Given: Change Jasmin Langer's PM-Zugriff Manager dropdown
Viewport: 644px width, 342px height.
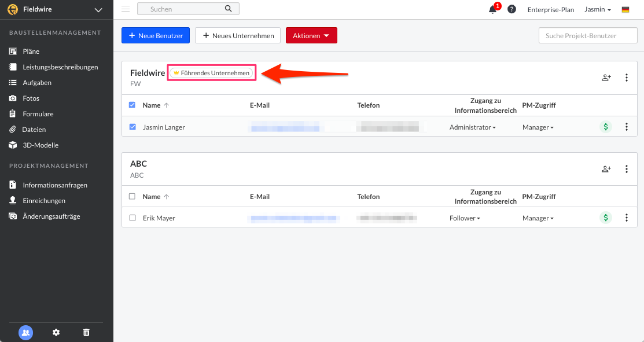Looking at the screenshot, I should [x=538, y=127].
